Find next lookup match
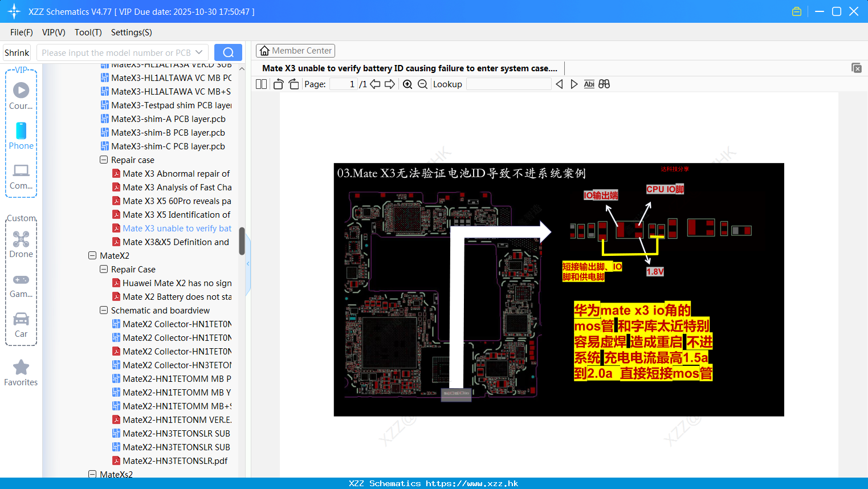 click(x=574, y=84)
